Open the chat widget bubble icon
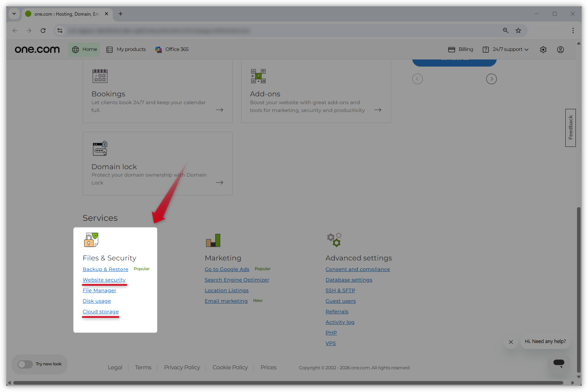588x392 pixels. (x=559, y=363)
